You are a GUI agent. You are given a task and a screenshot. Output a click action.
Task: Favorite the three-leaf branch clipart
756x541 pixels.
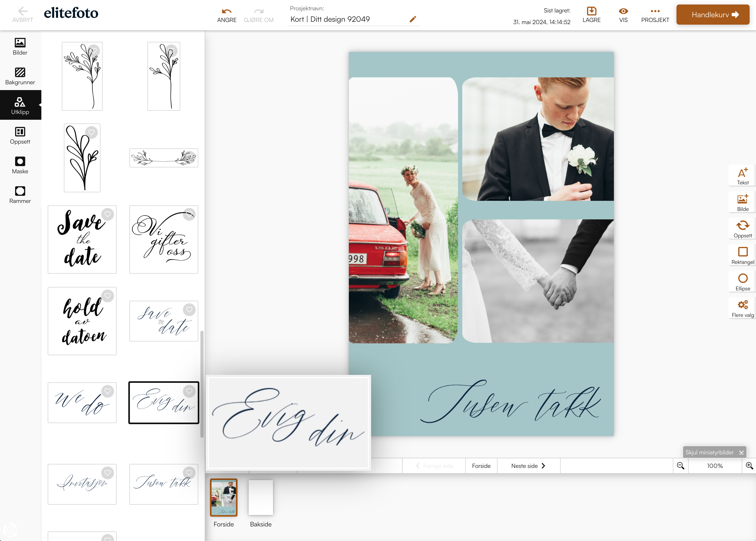click(91, 132)
